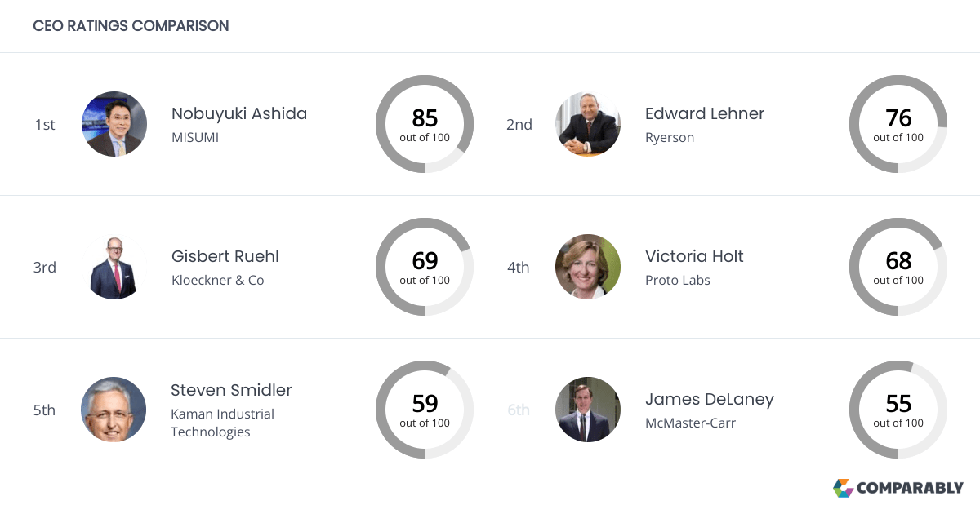Click the Steven Smidler name
The height and width of the screenshot is (514, 980).
[x=231, y=390]
